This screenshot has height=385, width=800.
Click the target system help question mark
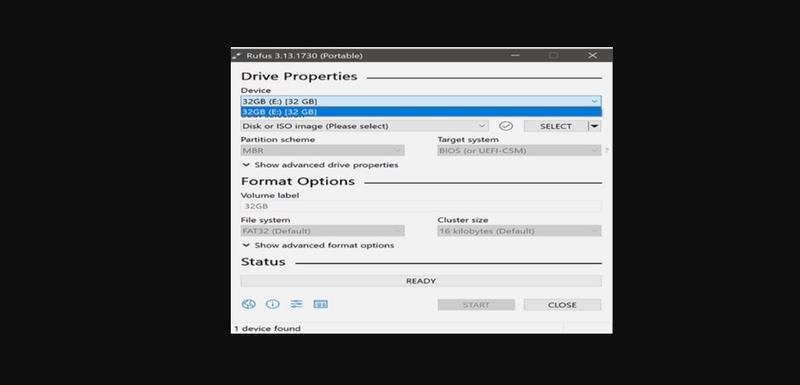point(607,151)
